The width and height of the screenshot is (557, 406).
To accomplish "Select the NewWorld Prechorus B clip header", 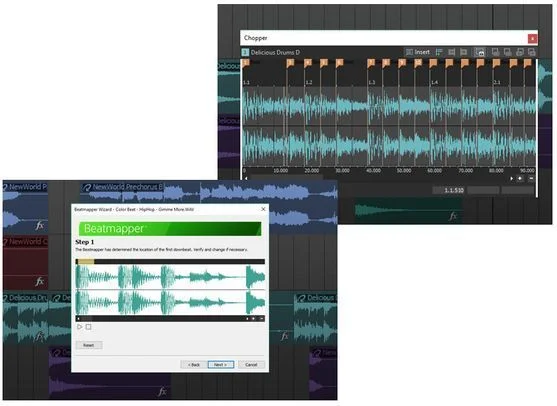I will [x=123, y=187].
